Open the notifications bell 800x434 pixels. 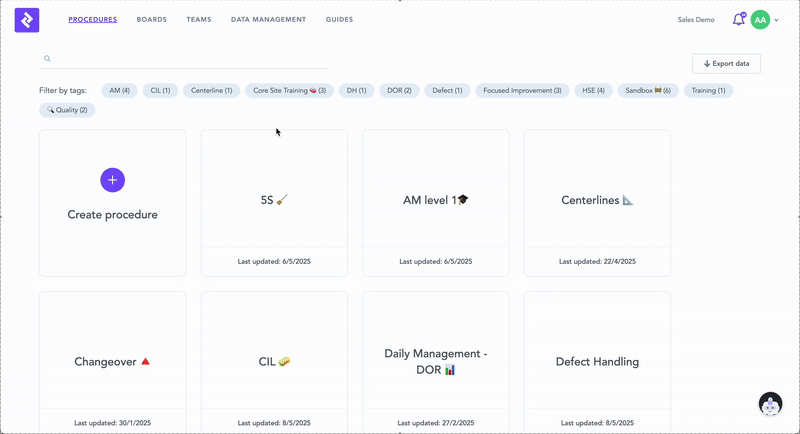[738, 19]
